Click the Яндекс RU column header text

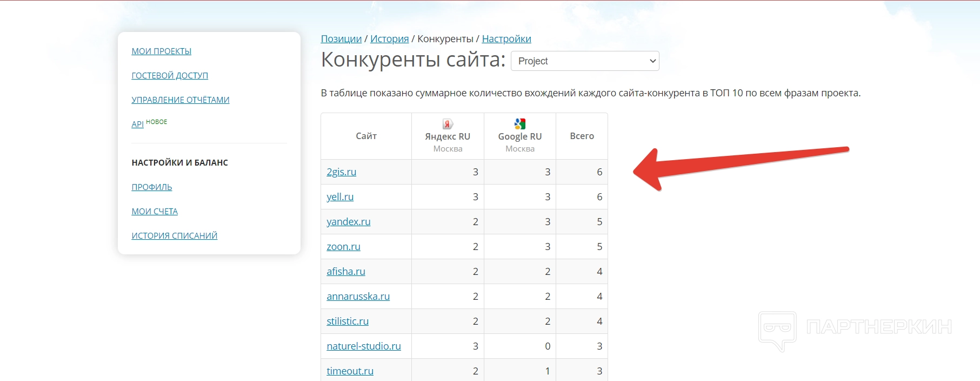(448, 136)
